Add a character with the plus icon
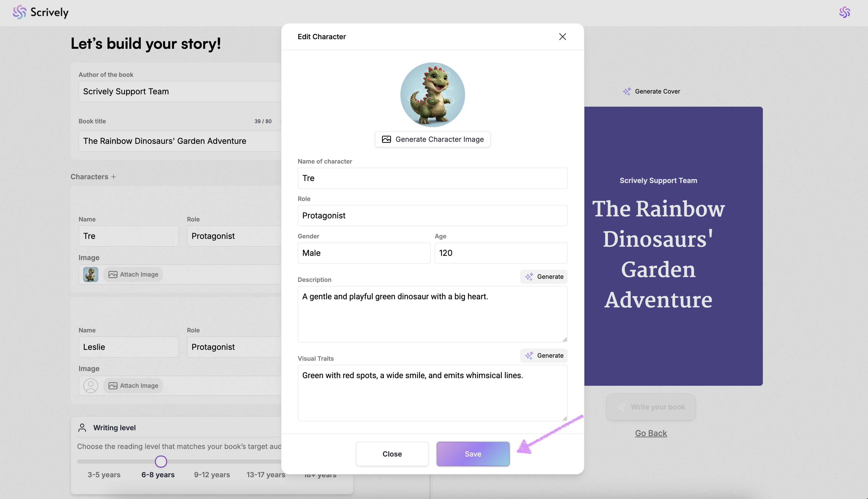 113,177
